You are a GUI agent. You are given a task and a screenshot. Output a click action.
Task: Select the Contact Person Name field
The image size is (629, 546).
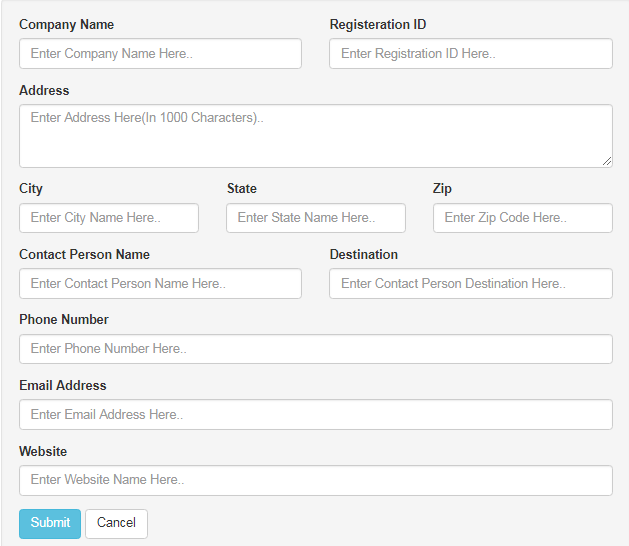pyautogui.click(x=160, y=284)
